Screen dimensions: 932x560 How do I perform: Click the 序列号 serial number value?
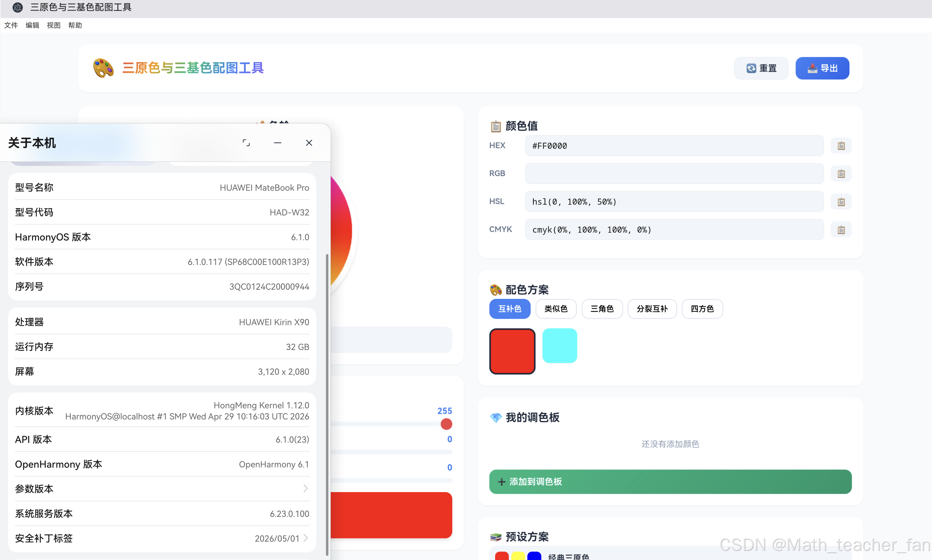[269, 287]
